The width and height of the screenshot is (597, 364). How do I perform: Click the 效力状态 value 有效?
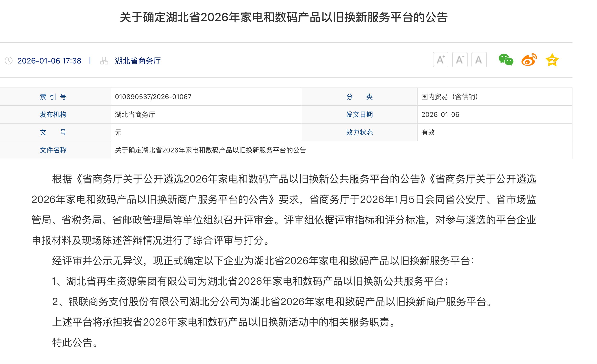[428, 132]
